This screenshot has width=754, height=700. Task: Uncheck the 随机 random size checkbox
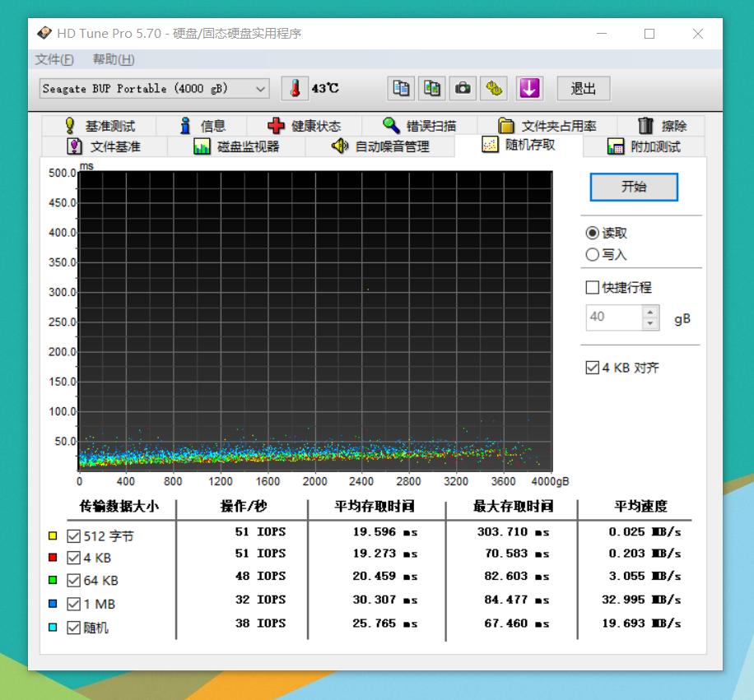coord(73,628)
